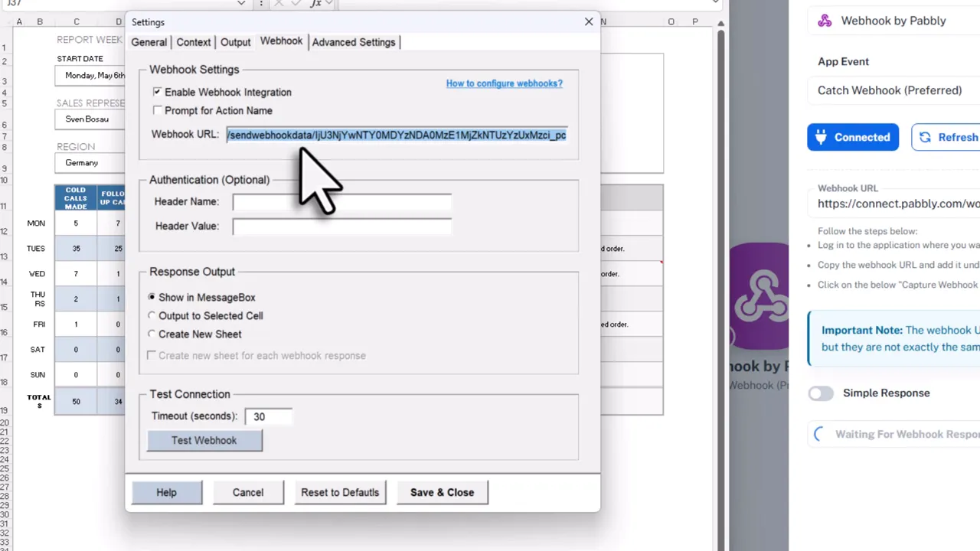
Task: Enable the Prompt for Action Name checkbox
Action: 157,110
